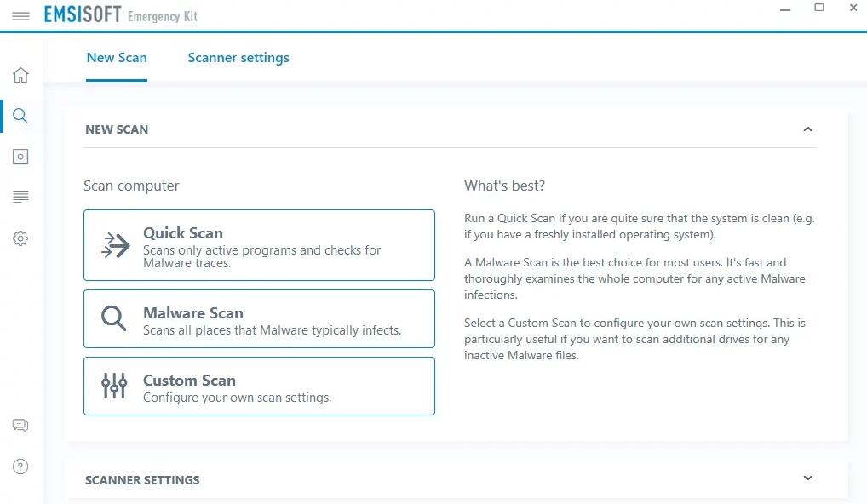Screen dimensions: 867x504
Task: Start a Quick Scan
Action: tap(259, 245)
